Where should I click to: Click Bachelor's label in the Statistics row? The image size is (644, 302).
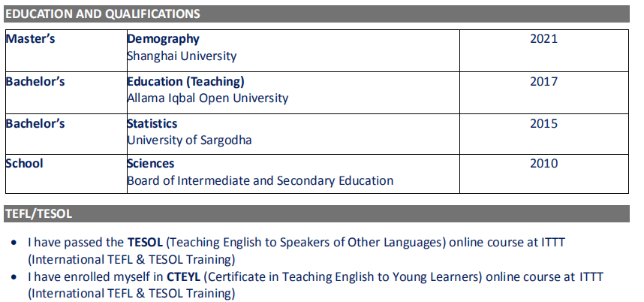tap(35, 122)
